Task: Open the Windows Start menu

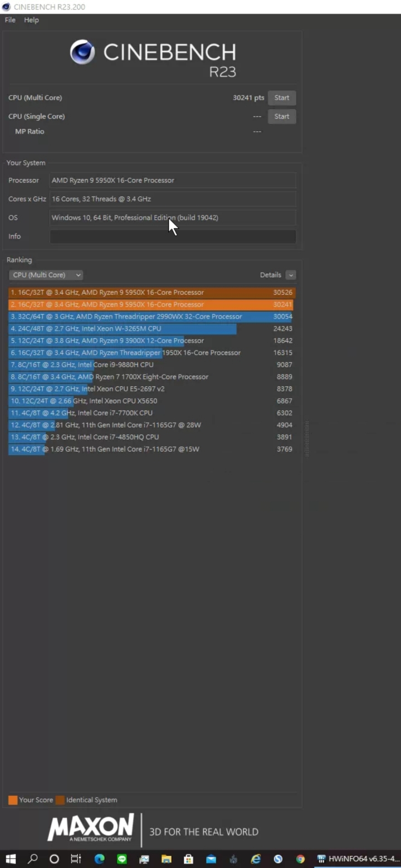Action: (11, 859)
